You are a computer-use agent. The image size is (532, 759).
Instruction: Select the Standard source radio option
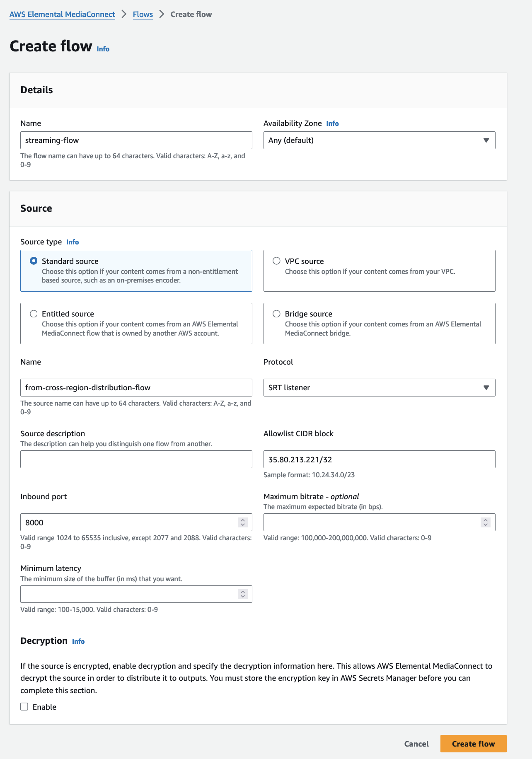(34, 261)
